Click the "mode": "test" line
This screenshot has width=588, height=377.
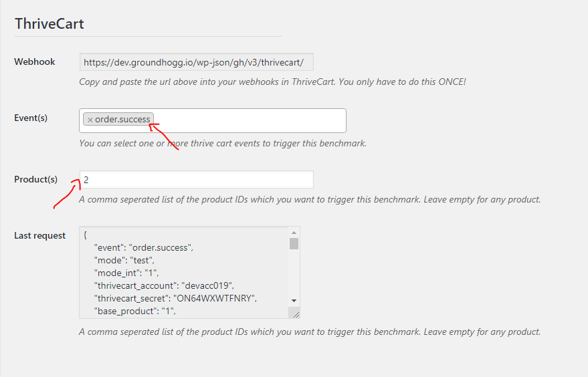124,260
